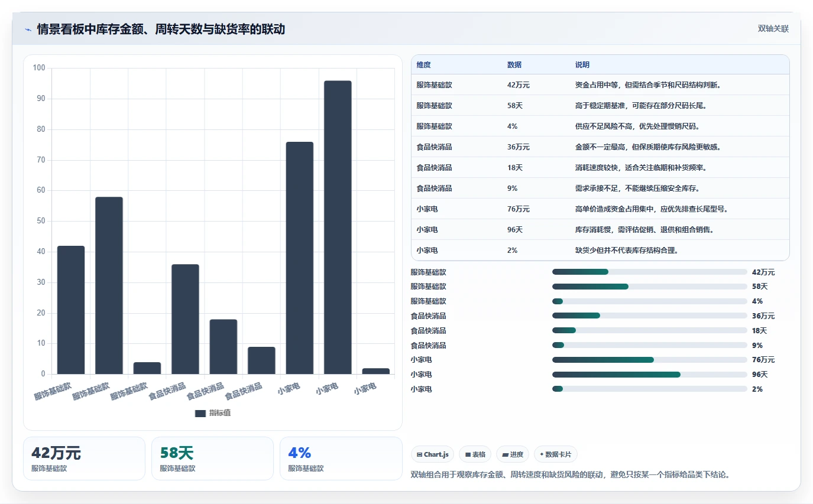
Task: Click the chart bar reaching value 9
Action: [x=261, y=360]
